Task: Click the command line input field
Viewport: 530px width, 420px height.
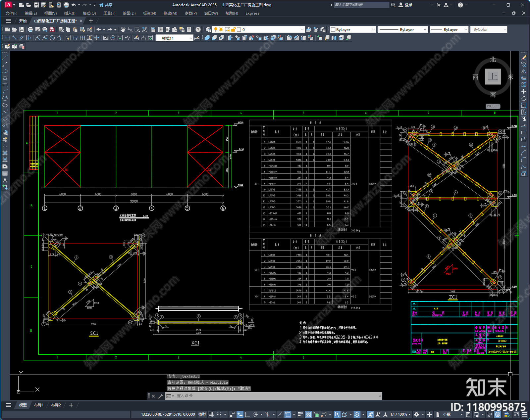Action: tap(277, 396)
